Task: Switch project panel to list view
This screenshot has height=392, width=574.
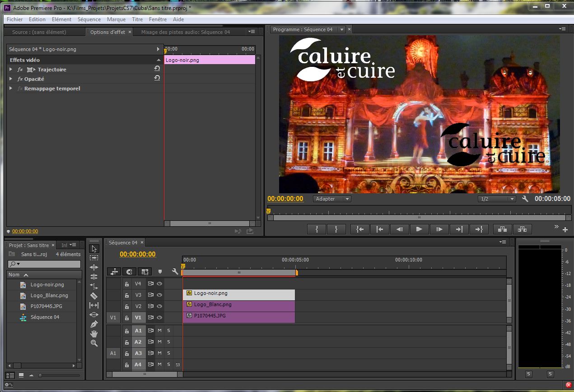Action: [x=9, y=375]
